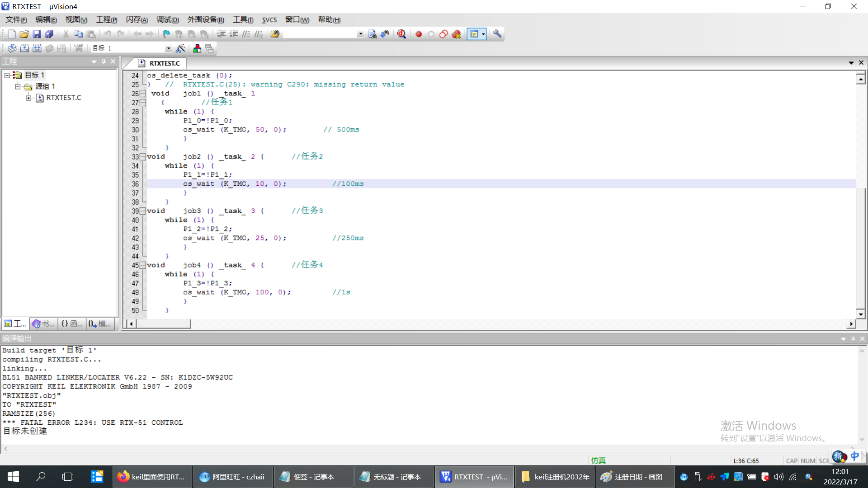Switch to the functions tab in project panel
The height and width of the screenshot is (488, 868).
[72, 324]
